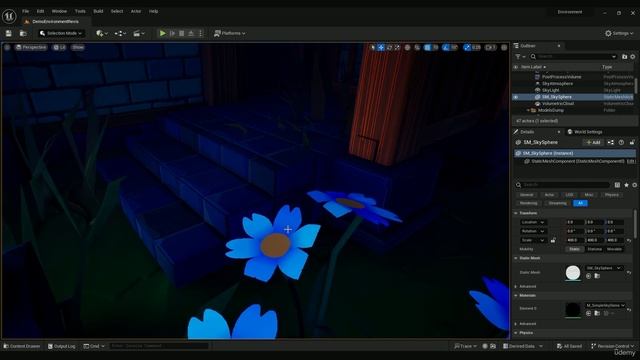Switch to the World Settings tab

pos(584,132)
